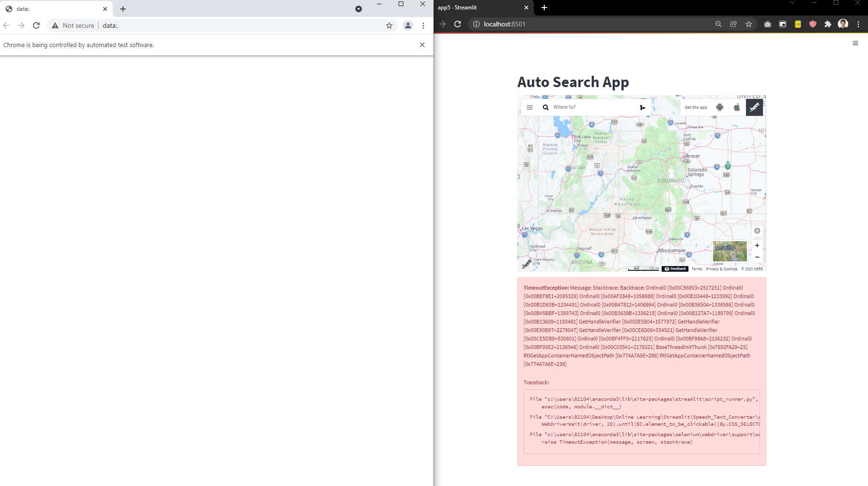Viewport: 868px width, 486px height.
Task: Open the Extensions puzzle-piece menu
Action: [x=828, y=24]
